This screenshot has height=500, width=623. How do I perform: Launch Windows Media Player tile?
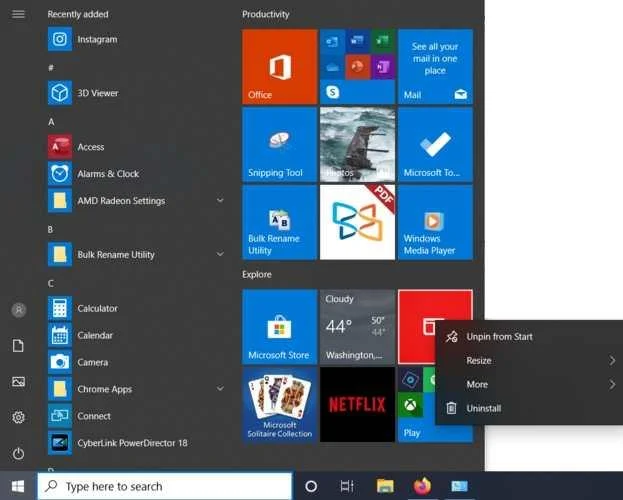coord(435,223)
